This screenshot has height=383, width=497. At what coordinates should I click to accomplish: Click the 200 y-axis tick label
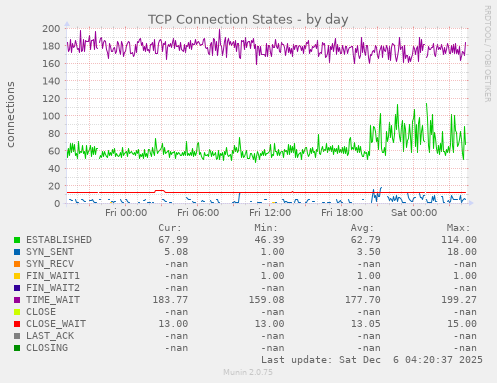pyautogui.click(x=51, y=29)
